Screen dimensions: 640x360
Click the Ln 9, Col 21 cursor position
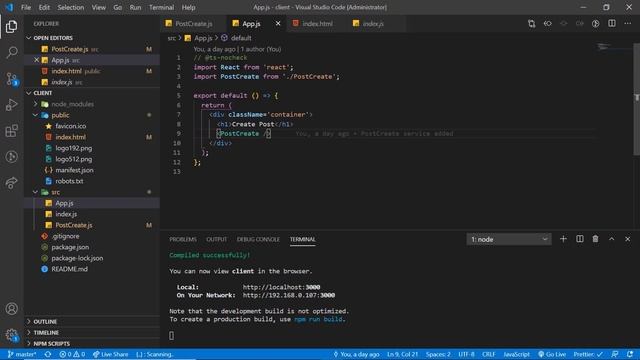coord(402,354)
